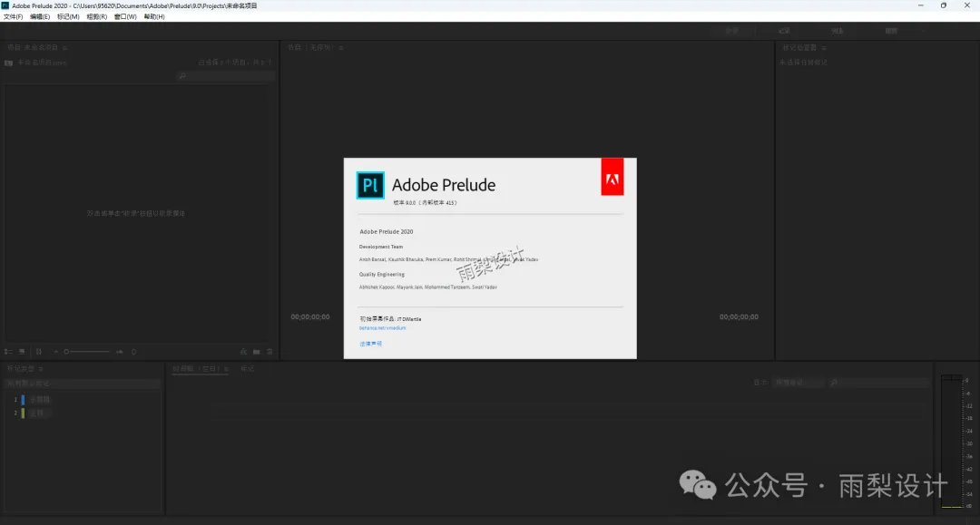Click the left monitor timecode 00;00;00;00
The height and width of the screenshot is (525, 980).
[310, 317]
